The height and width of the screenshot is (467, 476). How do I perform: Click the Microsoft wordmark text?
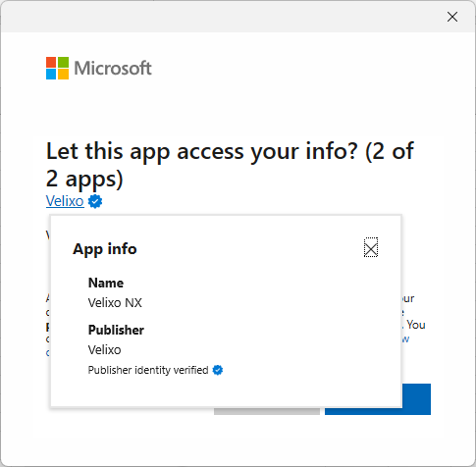point(113,68)
